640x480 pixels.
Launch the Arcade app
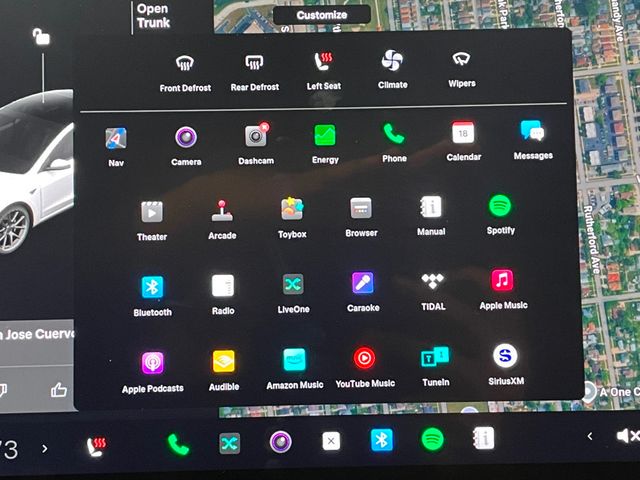click(x=222, y=211)
